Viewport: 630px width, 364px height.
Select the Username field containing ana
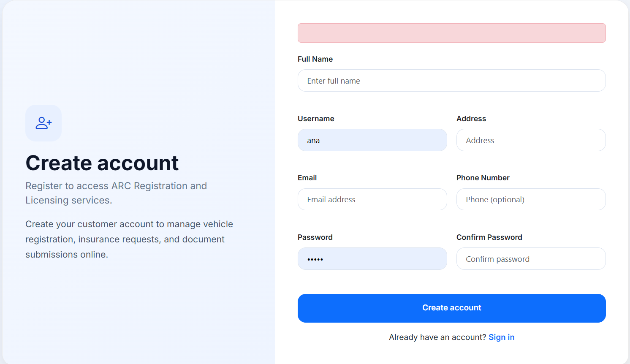point(372,140)
